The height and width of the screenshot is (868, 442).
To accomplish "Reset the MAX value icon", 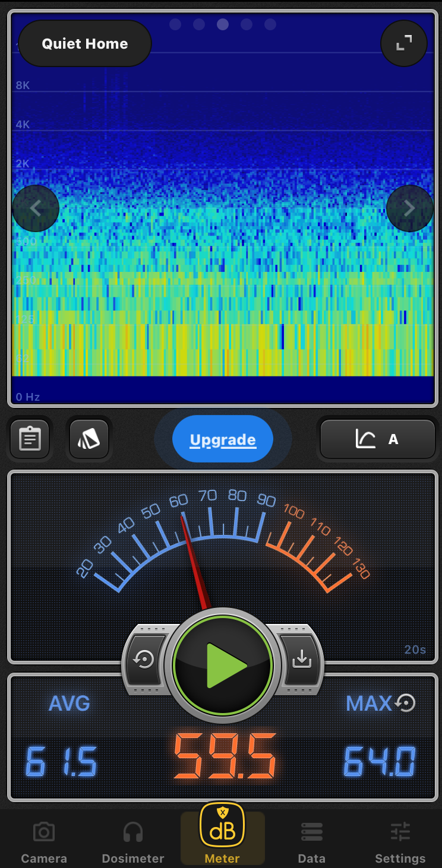I will tap(406, 704).
